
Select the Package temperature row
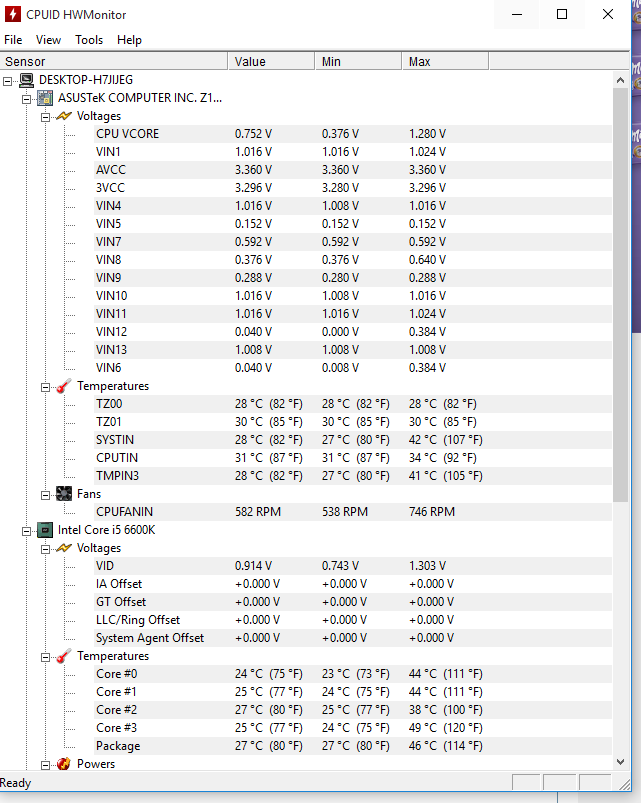coord(353,746)
